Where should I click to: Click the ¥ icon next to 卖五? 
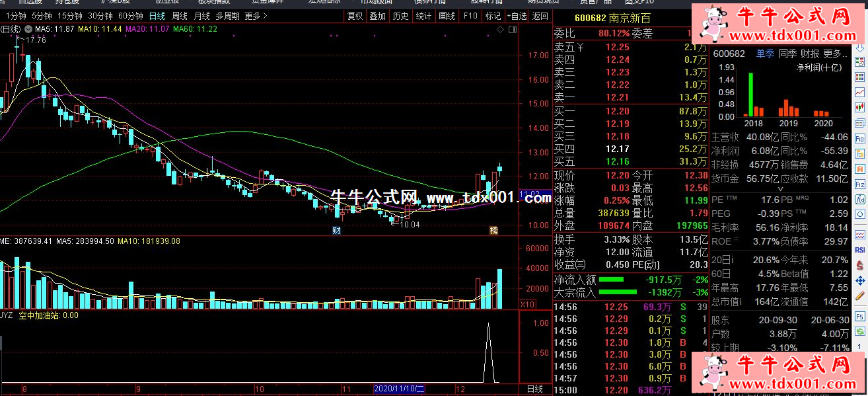pos(581,47)
